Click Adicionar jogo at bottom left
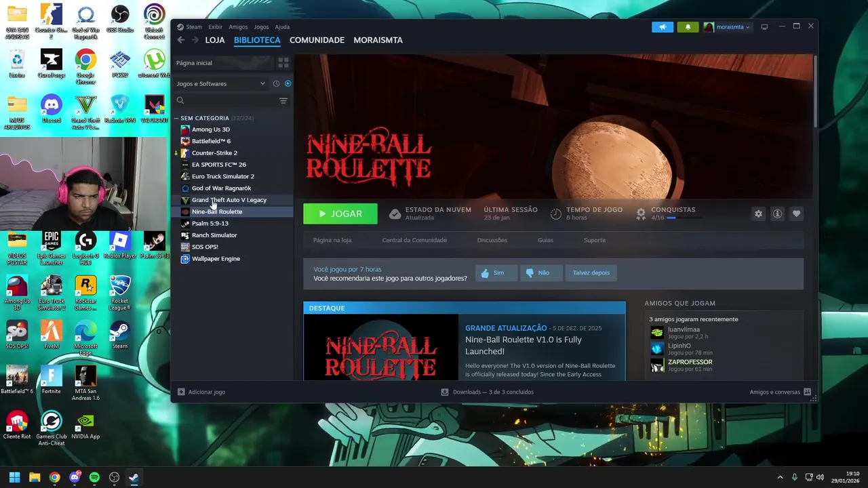This screenshot has height=488, width=868. pyautogui.click(x=201, y=392)
